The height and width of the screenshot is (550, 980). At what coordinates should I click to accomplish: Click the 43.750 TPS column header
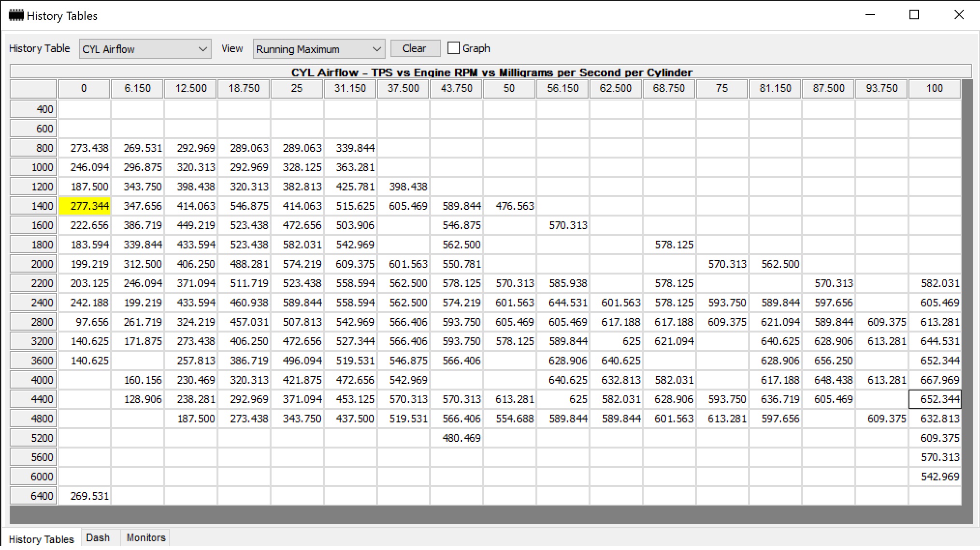click(456, 88)
